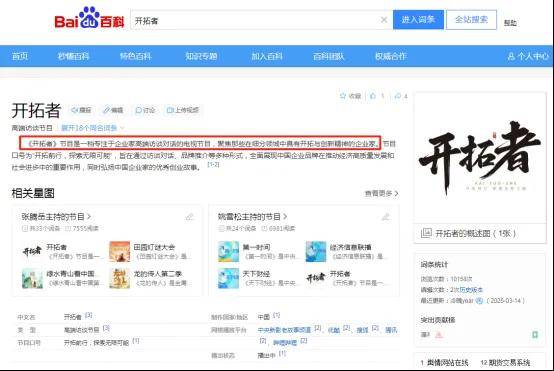Open the 特色百科 navigation tab
Screen dimensions: 554x371
(x=136, y=56)
